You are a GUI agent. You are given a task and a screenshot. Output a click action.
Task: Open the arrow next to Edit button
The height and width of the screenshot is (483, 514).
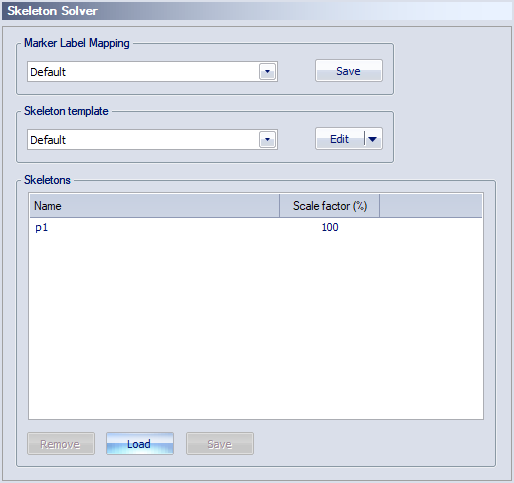(373, 139)
